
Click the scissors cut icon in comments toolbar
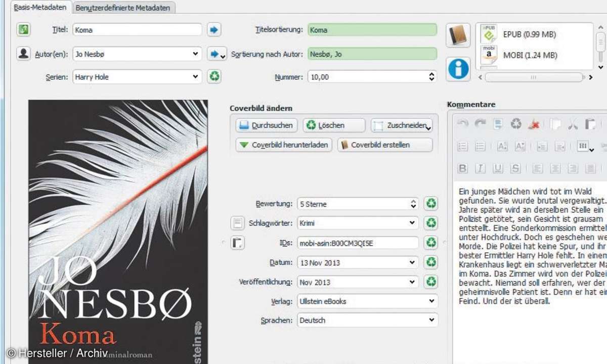coord(573,124)
